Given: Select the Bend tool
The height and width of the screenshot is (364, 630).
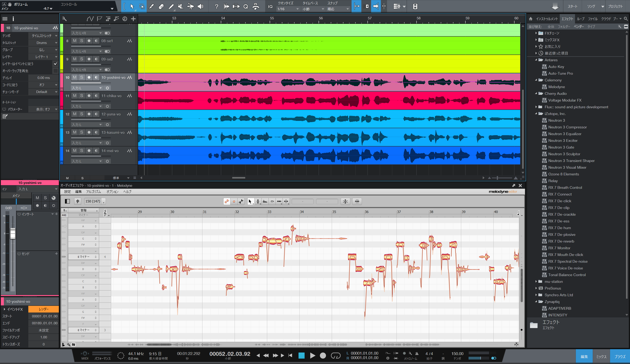Looking at the screenshot, I should click(x=190, y=7).
